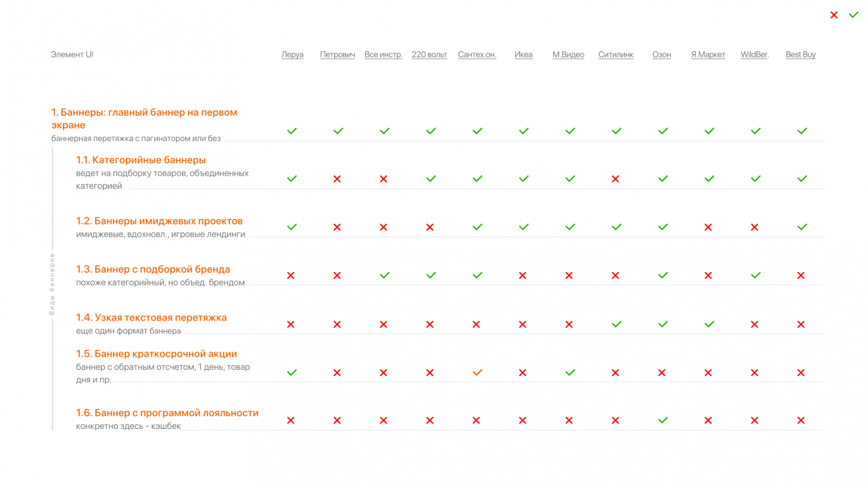The image size is (868, 488).
Task: Select the heading "1.4. Узкая текстовая перетяжка"
Action: pyautogui.click(x=151, y=318)
